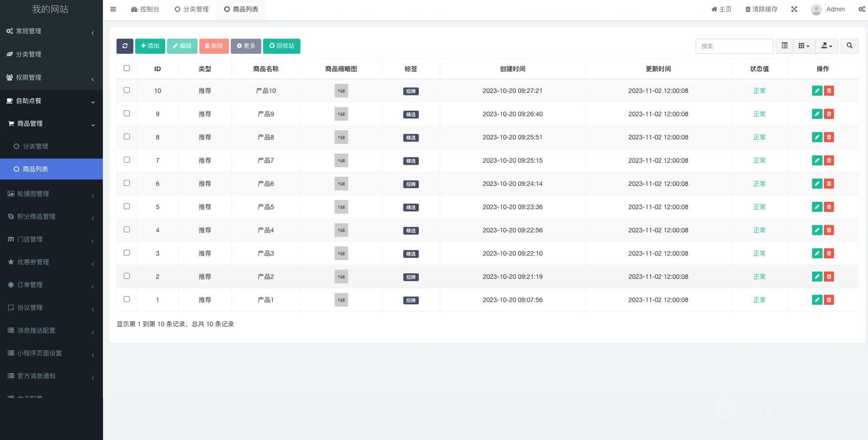Open the settings gears icon at top right

click(862, 9)
